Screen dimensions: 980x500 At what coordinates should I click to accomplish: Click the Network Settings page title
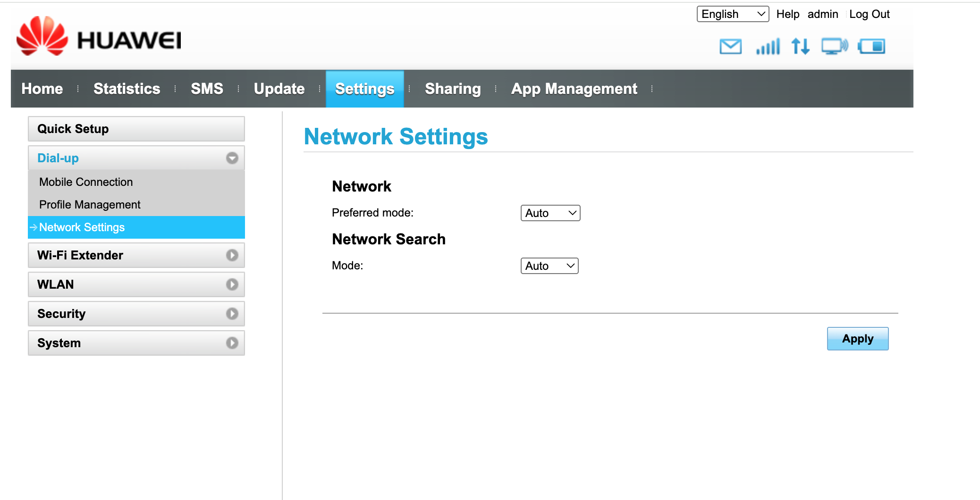pos(396,137)
